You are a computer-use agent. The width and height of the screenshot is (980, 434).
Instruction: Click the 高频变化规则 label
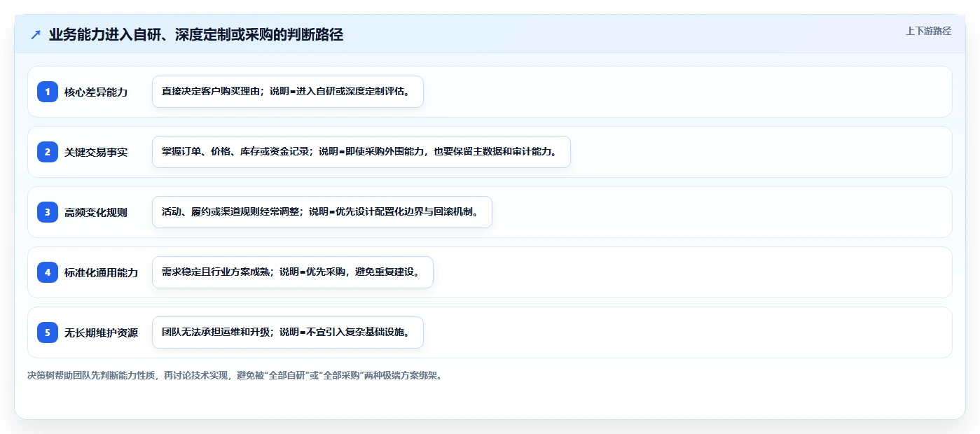point(96,212)
